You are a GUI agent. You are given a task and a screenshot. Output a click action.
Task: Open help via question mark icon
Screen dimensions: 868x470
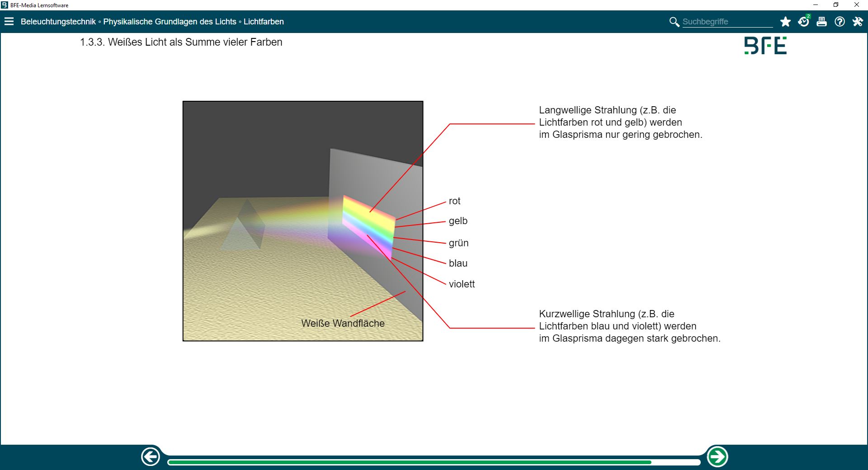click(x=840, y=22)
